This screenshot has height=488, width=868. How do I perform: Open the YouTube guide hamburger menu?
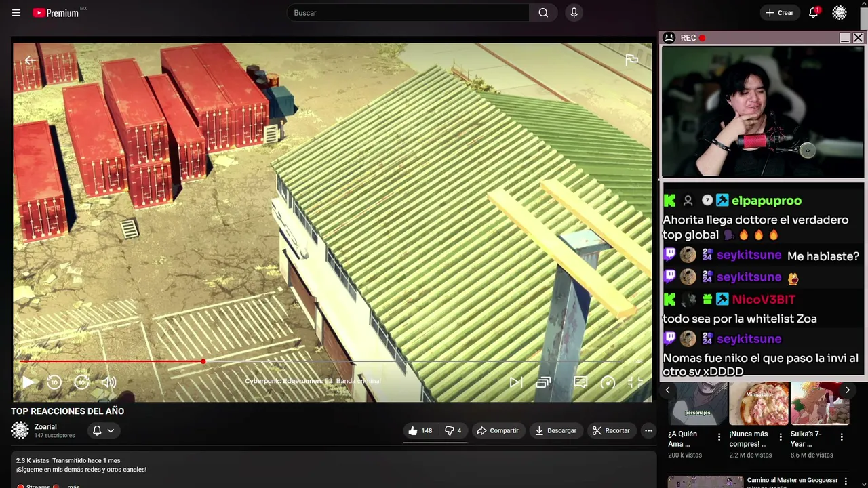(16, 13)
